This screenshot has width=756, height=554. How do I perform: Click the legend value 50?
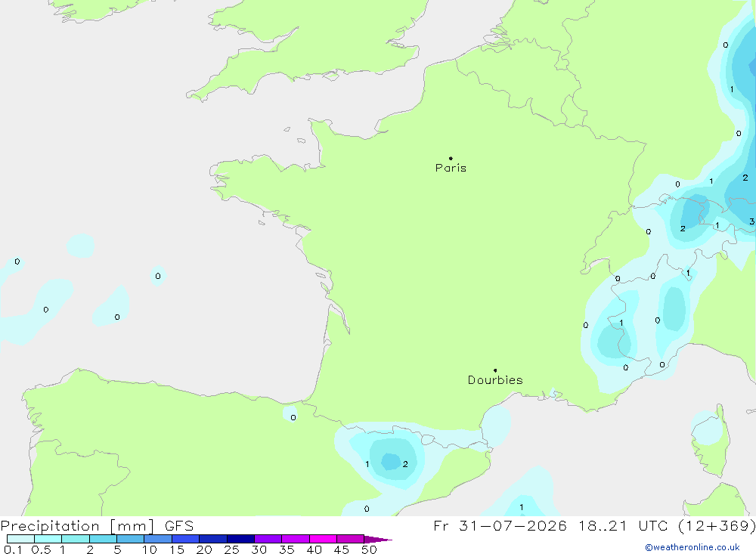(370, 549)
